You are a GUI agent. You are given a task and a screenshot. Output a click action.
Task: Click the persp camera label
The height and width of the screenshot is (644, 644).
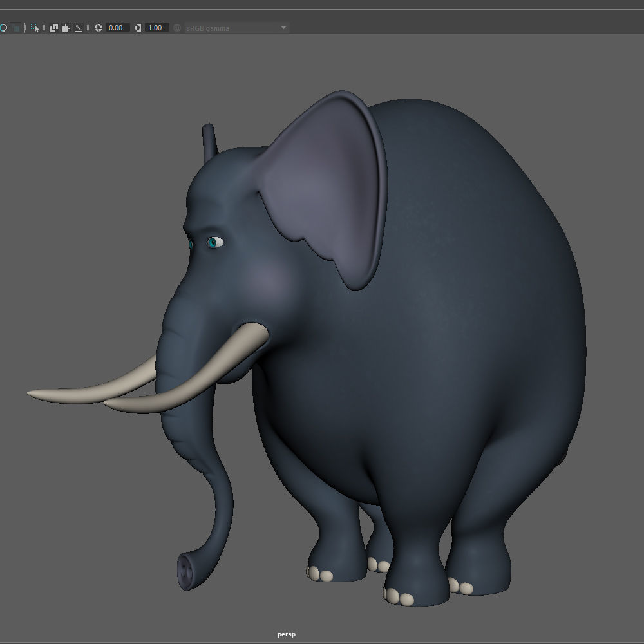tap(287, 634)
